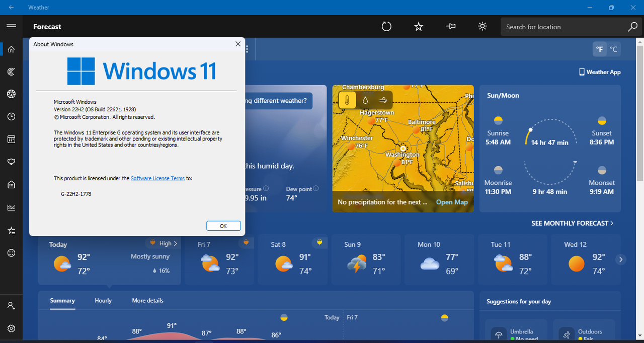Go to Forecast home in sidebar
This screenshot has width=644, height=343.
pyautogui.click(x=11, y=49)
